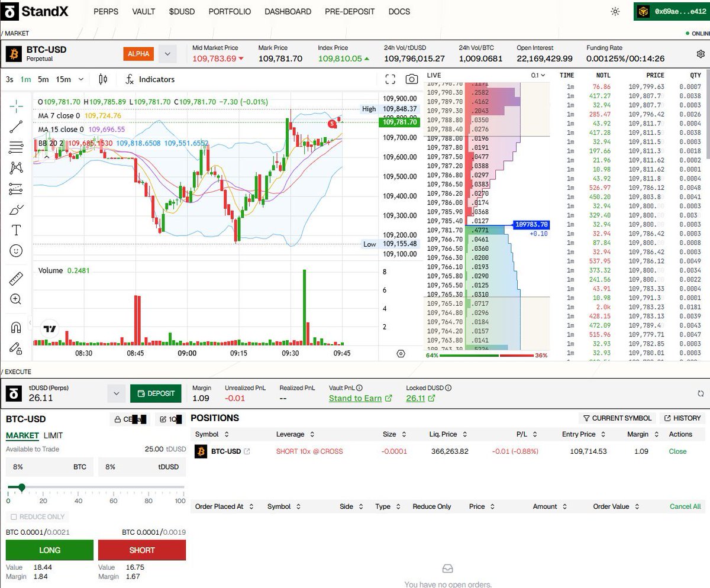This screenshot has width=710, height=588.
Task: Sort positions by Liq. Price column
Action: tap(447, 434)
